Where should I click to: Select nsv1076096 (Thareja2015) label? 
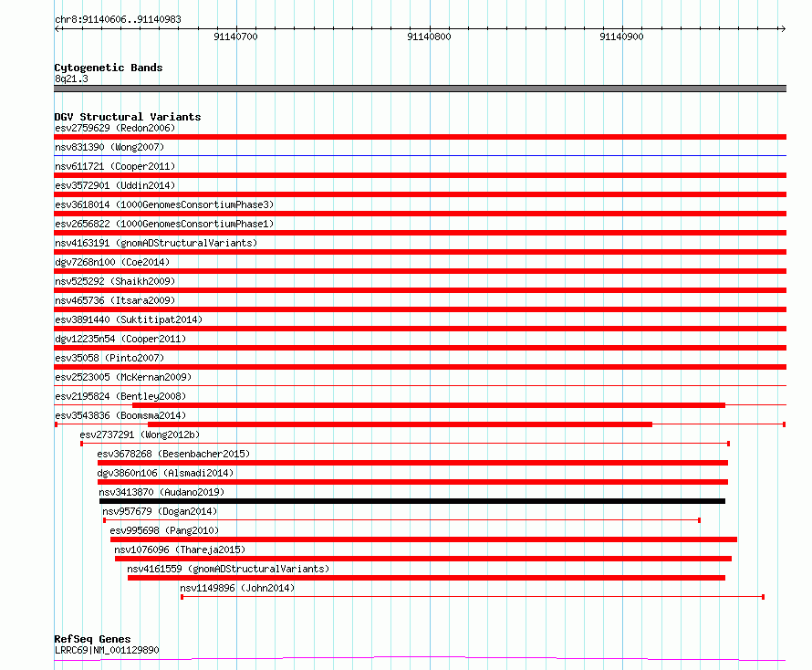coord(180,550)
